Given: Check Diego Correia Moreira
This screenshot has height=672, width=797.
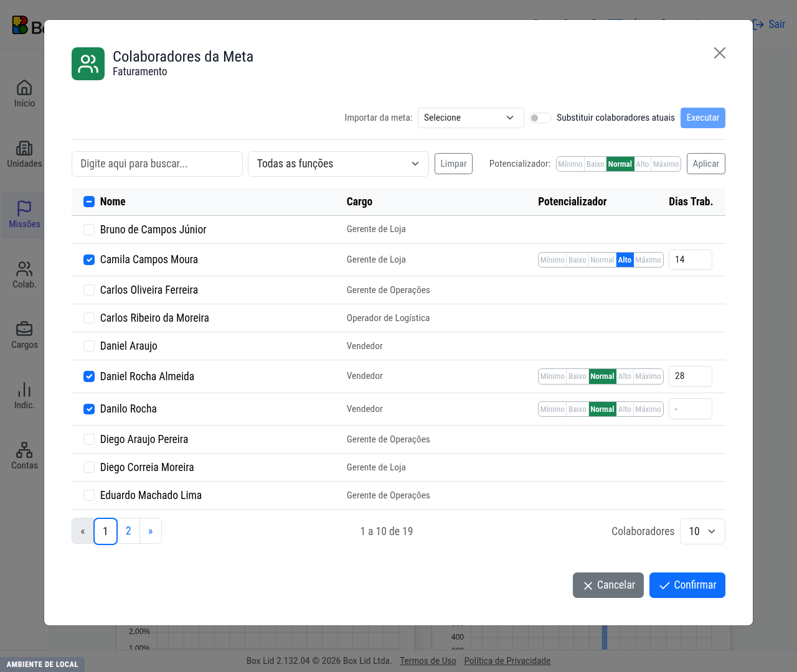Looking at the screenshot, I should [x=89, y=467].
